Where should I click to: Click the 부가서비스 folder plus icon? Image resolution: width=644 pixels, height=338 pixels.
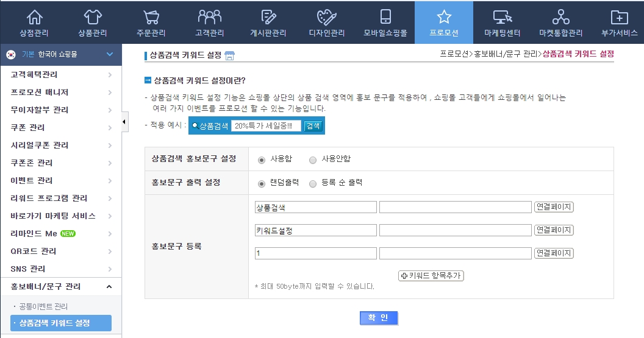(x=619, y=18)
